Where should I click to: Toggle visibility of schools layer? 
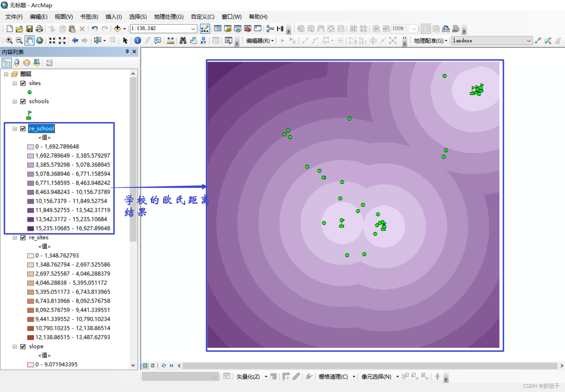coord(23,101)
